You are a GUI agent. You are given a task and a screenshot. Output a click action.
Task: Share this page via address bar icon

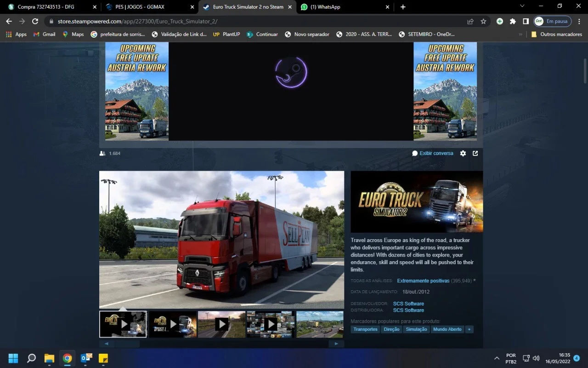(470, 21)
